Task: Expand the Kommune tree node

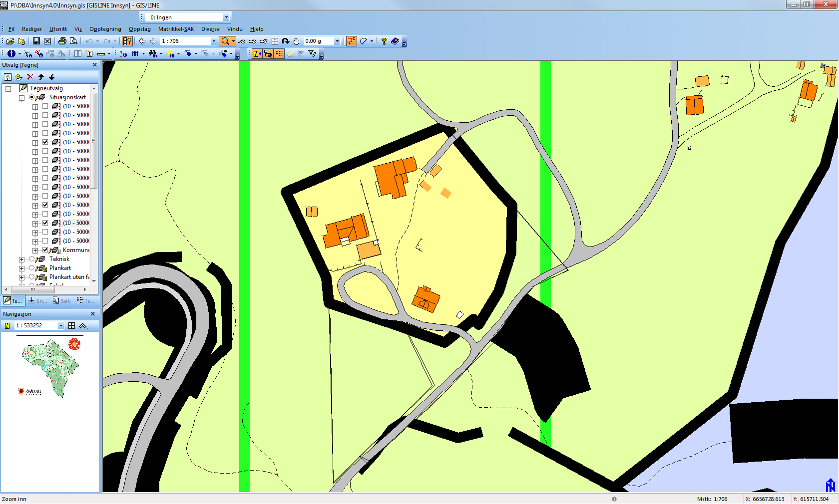Action: tap(35, 251)
